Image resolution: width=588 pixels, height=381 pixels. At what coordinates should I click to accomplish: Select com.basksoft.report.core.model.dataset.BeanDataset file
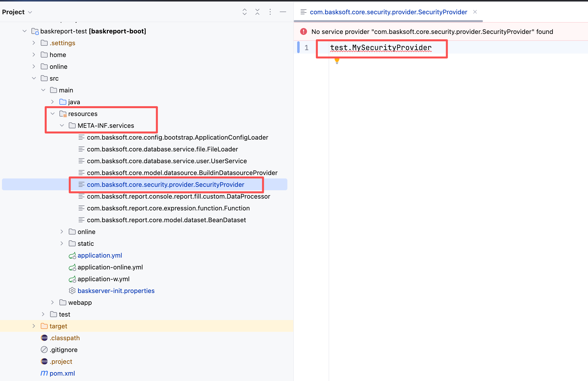166,220
